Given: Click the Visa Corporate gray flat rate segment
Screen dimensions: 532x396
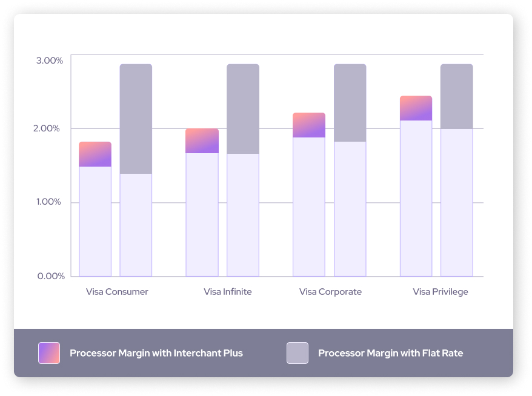Looking at the screenshot, I should pos(350,103).
